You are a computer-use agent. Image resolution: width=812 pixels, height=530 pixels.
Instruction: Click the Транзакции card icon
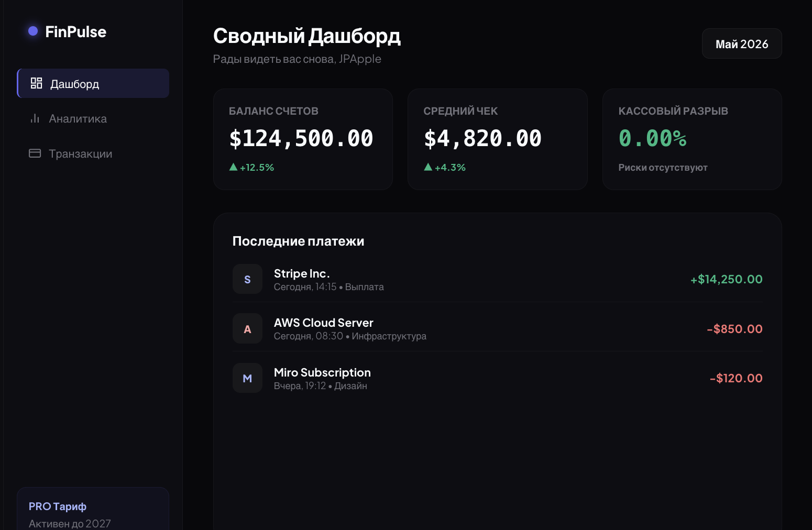[35, 153]
